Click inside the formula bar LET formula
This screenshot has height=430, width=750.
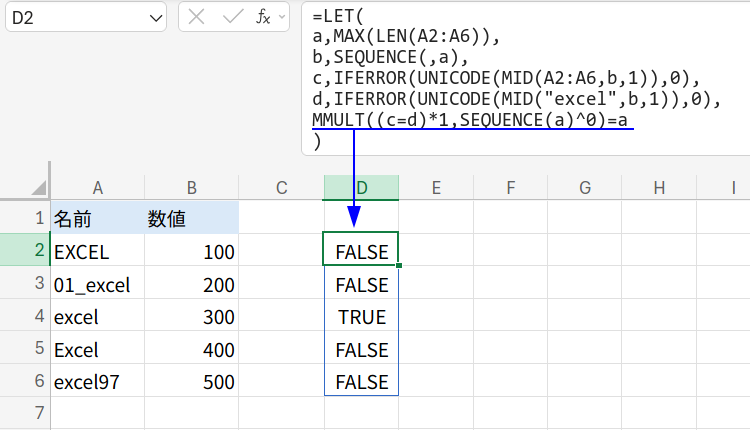tap(525, 78)
